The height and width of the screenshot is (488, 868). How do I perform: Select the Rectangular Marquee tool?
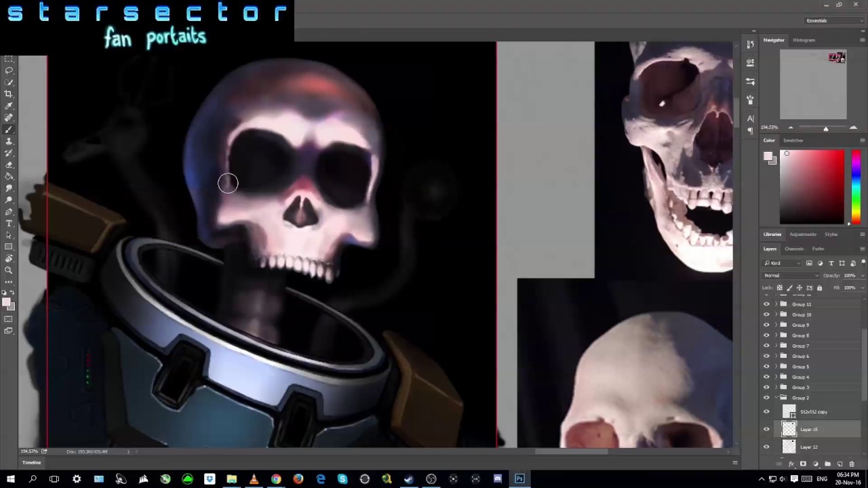pyautogui.click(x=9, y=59)
